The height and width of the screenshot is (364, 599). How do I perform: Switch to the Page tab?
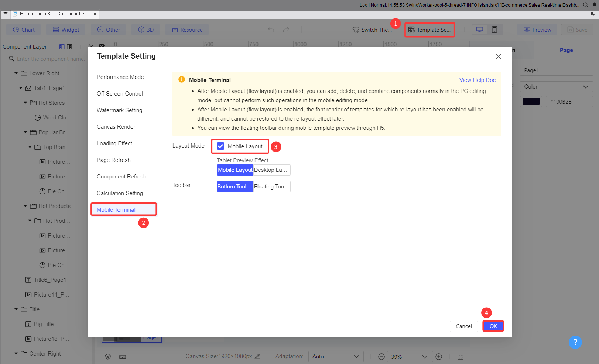tap(566, 50)
